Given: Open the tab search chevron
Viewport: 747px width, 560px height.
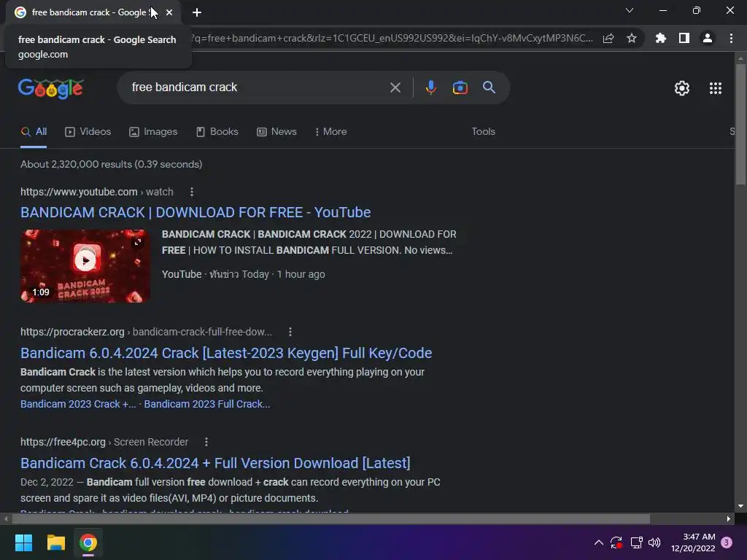Looking at the screenshot, I should click(630, 10).
